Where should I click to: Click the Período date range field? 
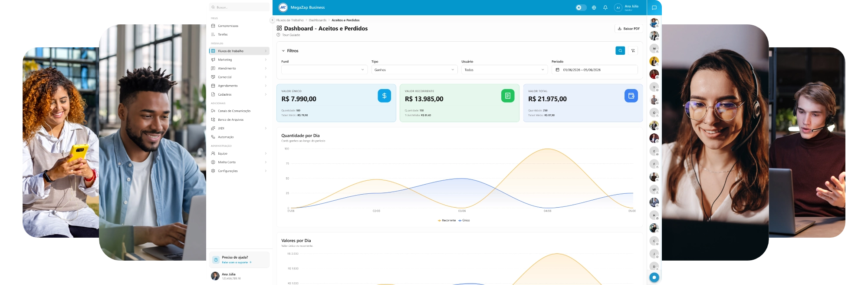point(595,70)
